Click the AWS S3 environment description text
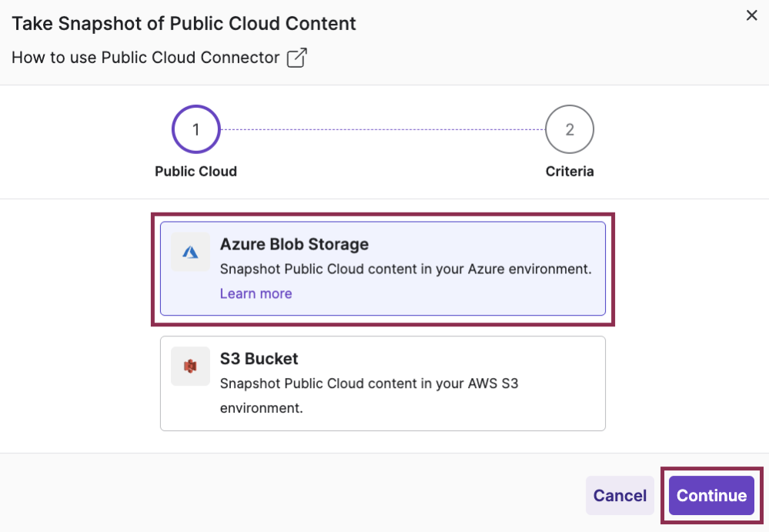Screen dimensions: 769x532 (x=369, y=396)
